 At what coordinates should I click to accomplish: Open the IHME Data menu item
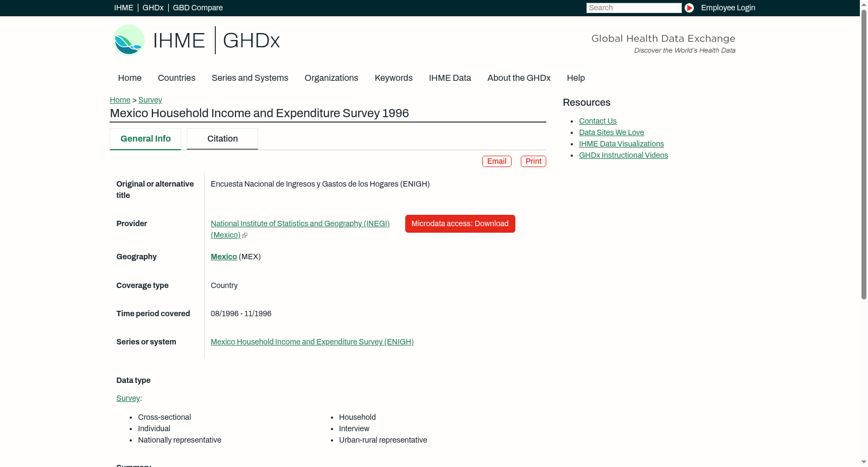tap(450, 78)
